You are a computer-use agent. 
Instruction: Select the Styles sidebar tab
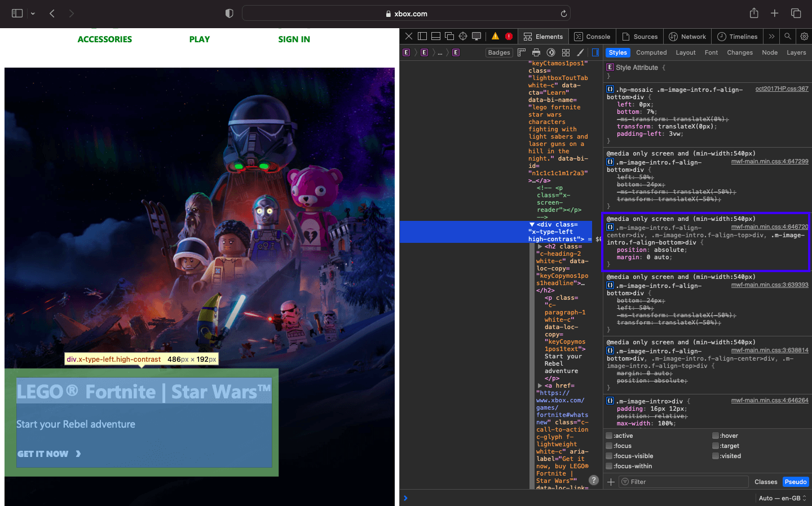coord(617,52)
